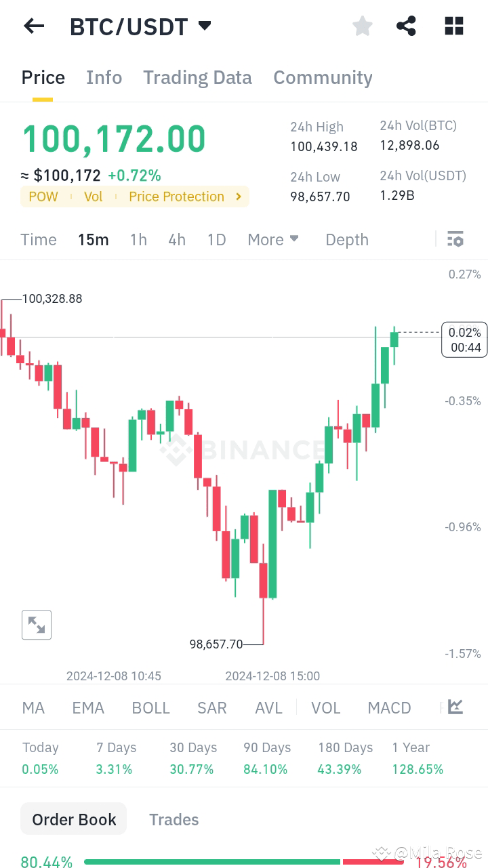
Task: Select the 1D chart timeframe
Action: tap(216, 239)
